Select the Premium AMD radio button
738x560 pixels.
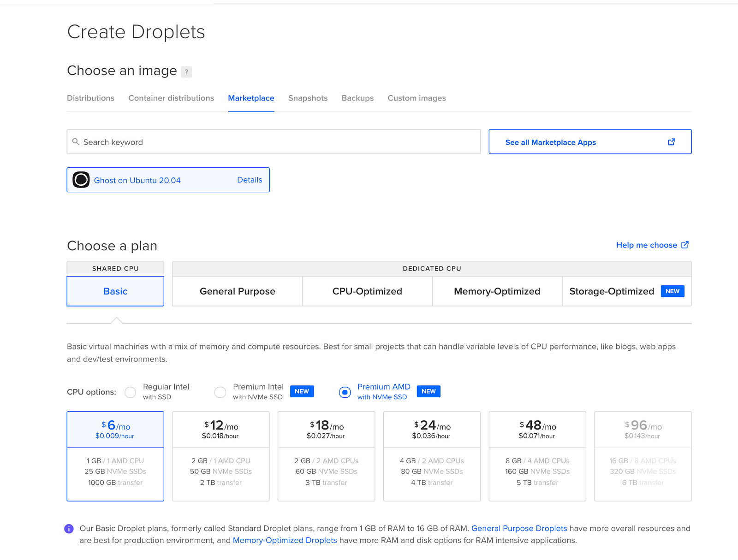345,392
